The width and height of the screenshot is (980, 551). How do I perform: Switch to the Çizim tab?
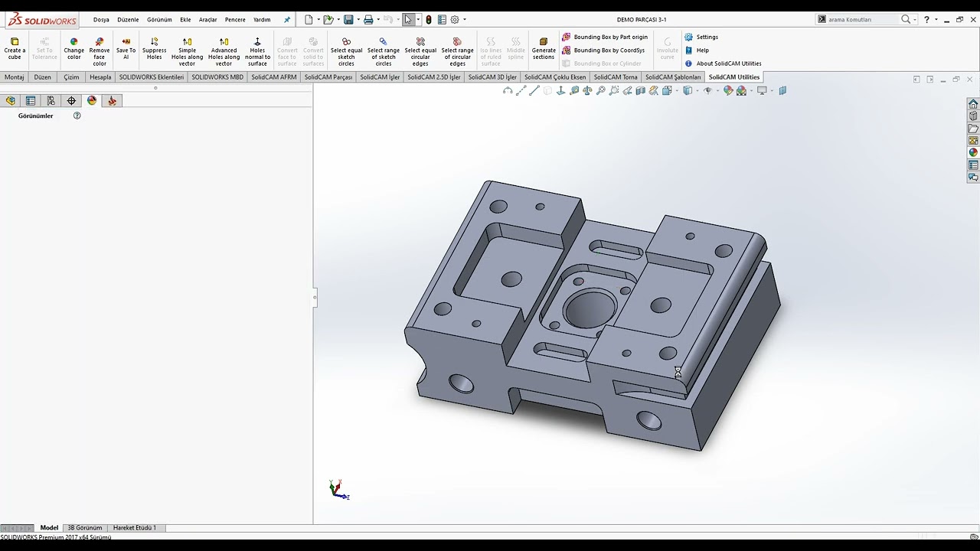(71, 77)
